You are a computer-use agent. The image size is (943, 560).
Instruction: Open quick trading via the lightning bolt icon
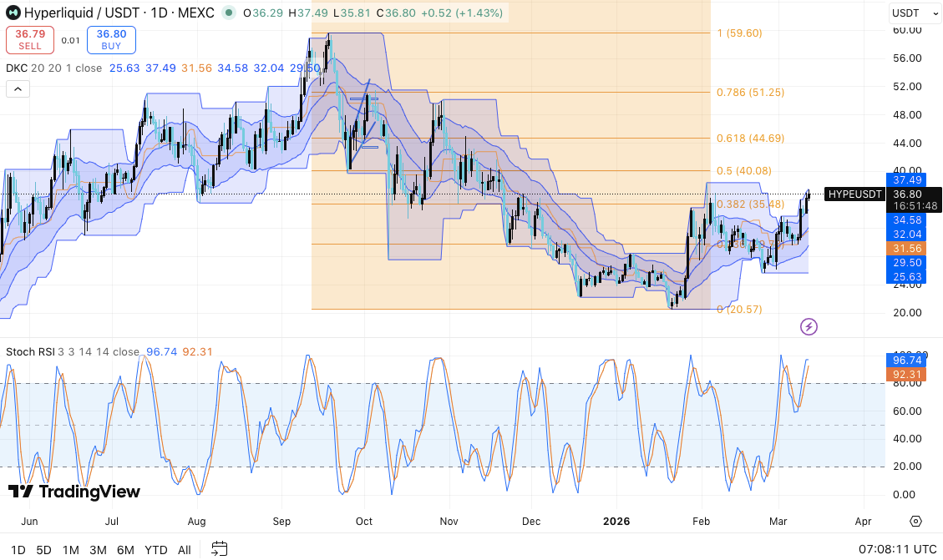coord(808,327)
